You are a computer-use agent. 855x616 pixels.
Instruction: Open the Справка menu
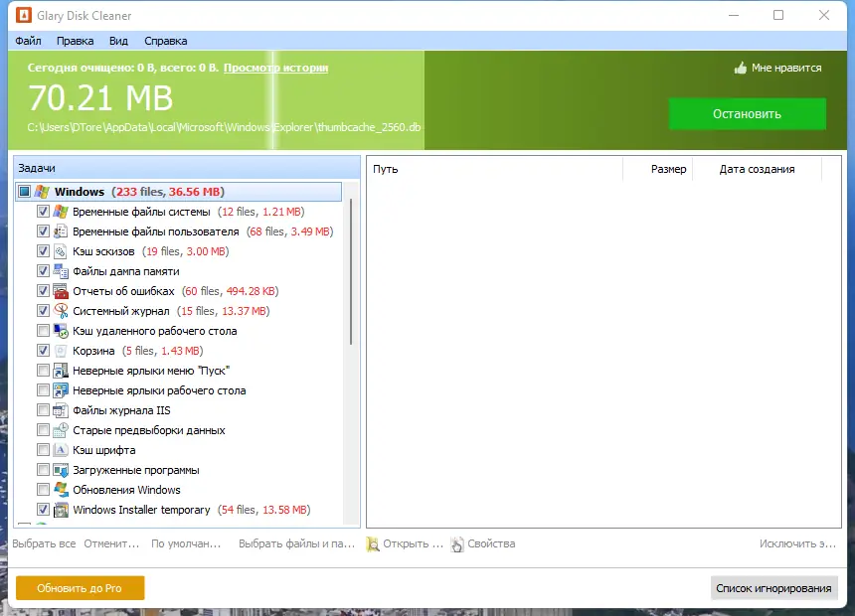point(166,41)
